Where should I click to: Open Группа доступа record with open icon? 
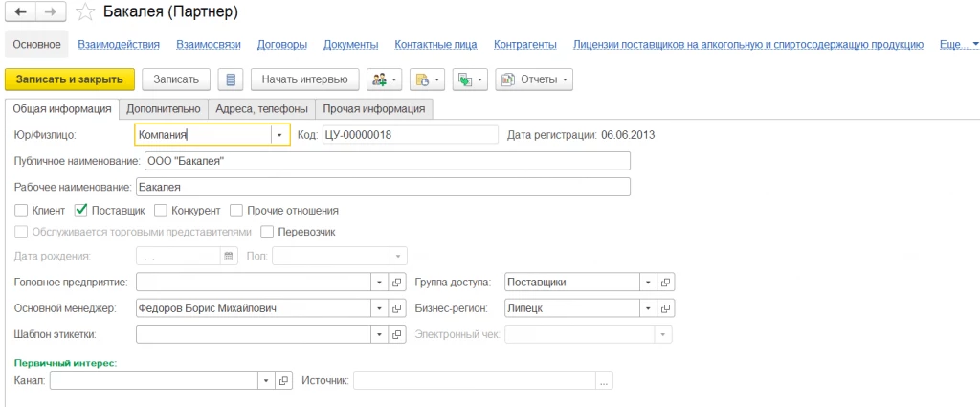pyautogui.click(x=666, y=282)
